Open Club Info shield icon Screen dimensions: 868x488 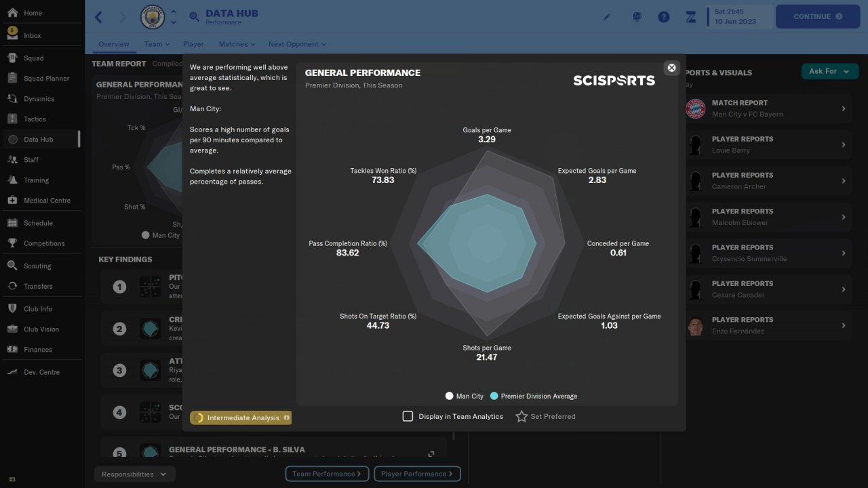(12, 309)
